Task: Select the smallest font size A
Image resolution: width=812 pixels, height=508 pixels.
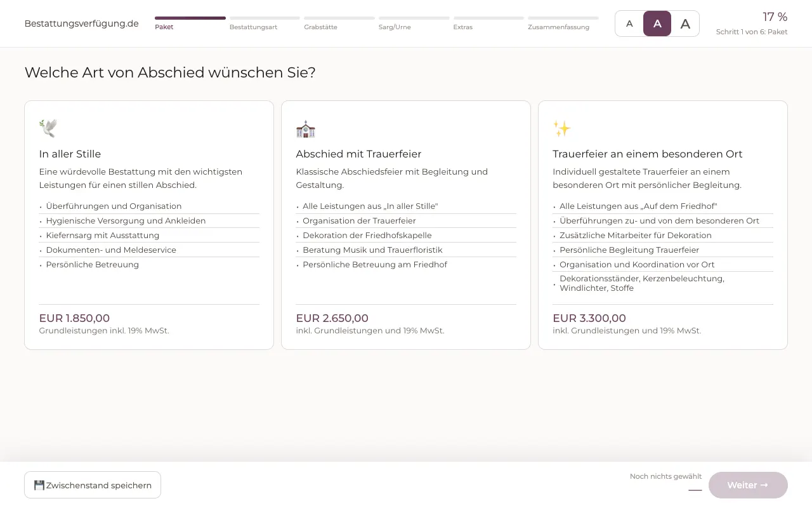Action: click(629, 23)
